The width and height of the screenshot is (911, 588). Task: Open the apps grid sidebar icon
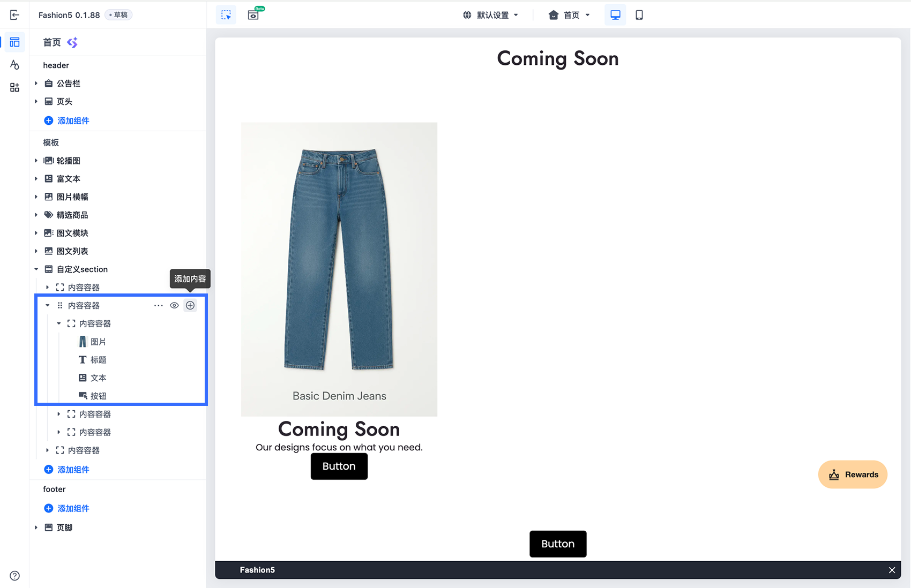(x=14, y=87)
